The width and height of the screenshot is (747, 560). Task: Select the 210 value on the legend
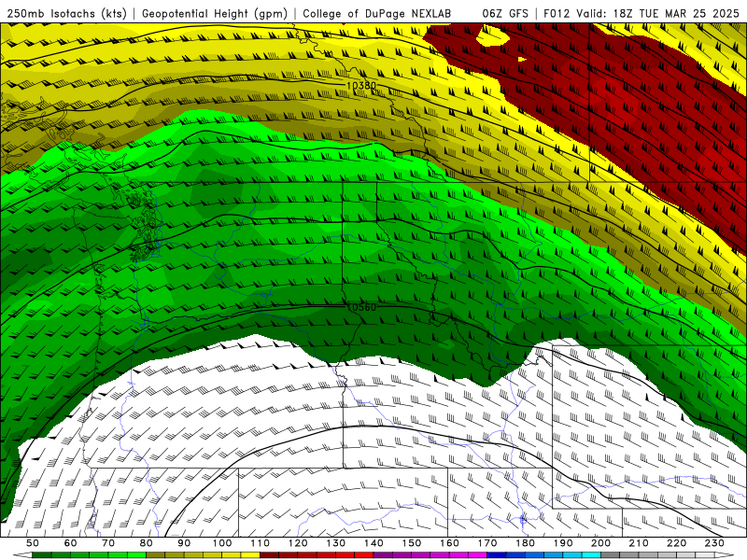coord(639,543)
